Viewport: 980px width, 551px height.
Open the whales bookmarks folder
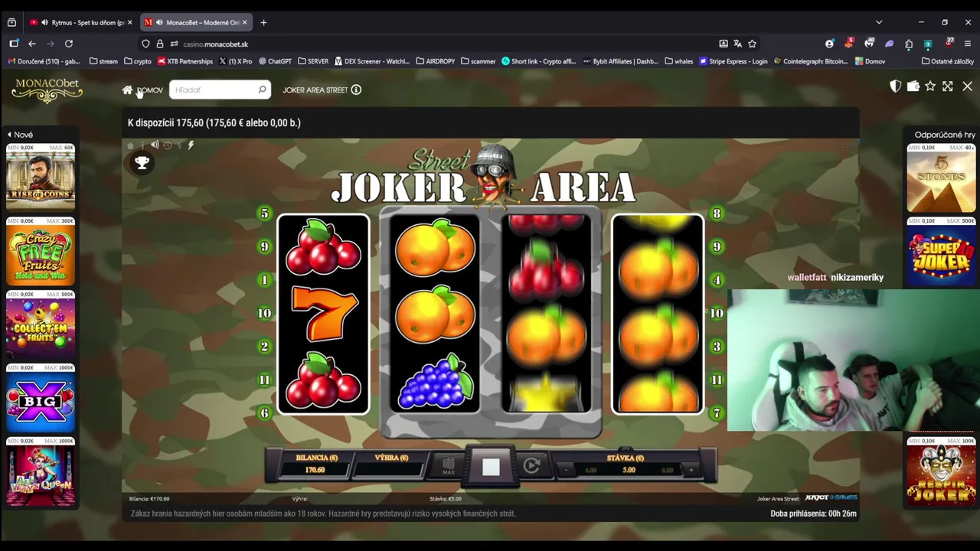pyautogui.click(x=679, y=61)
